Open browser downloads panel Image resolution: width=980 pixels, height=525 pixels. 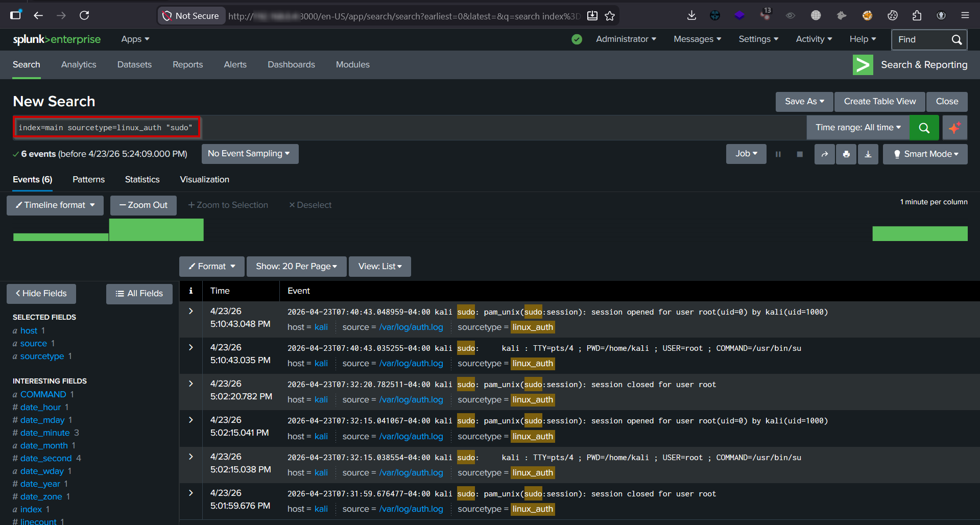click(x=691, y=15)
